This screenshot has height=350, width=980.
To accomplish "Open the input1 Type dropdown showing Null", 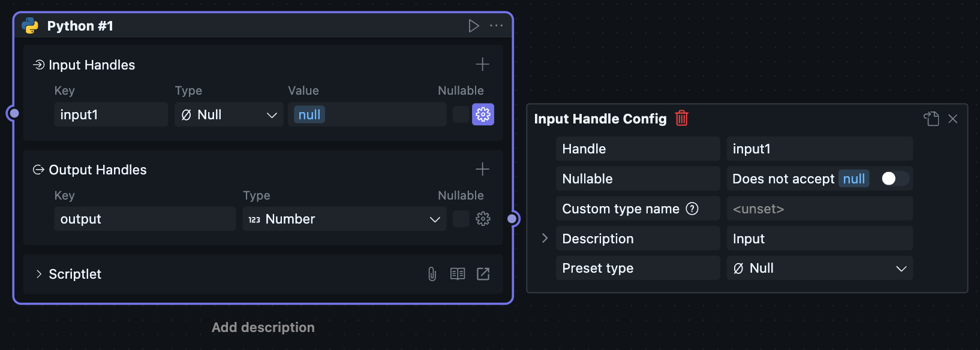I will click(229, 114).
